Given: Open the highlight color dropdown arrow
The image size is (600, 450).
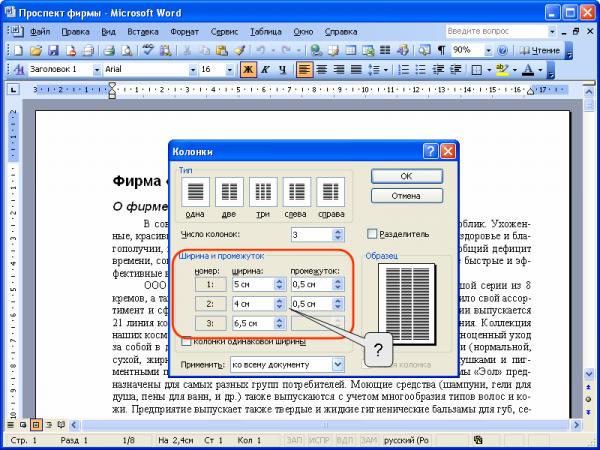Looking at the screenshot, I should tap(515, 70).
